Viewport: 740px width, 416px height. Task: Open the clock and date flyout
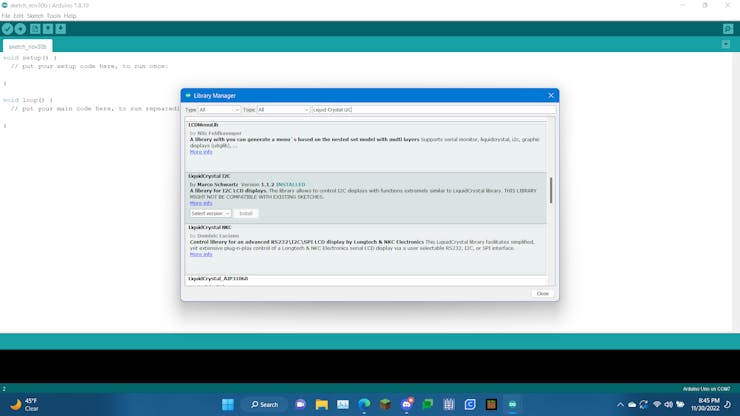click(x=705, y=405)
